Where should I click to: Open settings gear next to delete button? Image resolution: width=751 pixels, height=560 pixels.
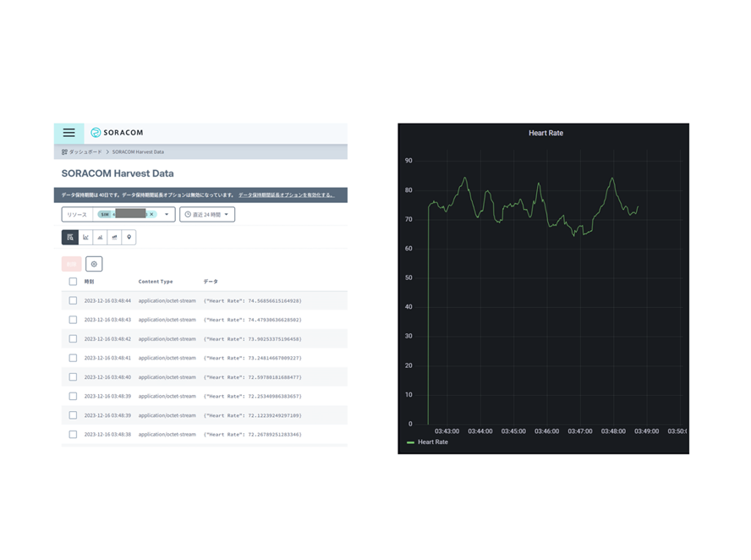[94, 264]
